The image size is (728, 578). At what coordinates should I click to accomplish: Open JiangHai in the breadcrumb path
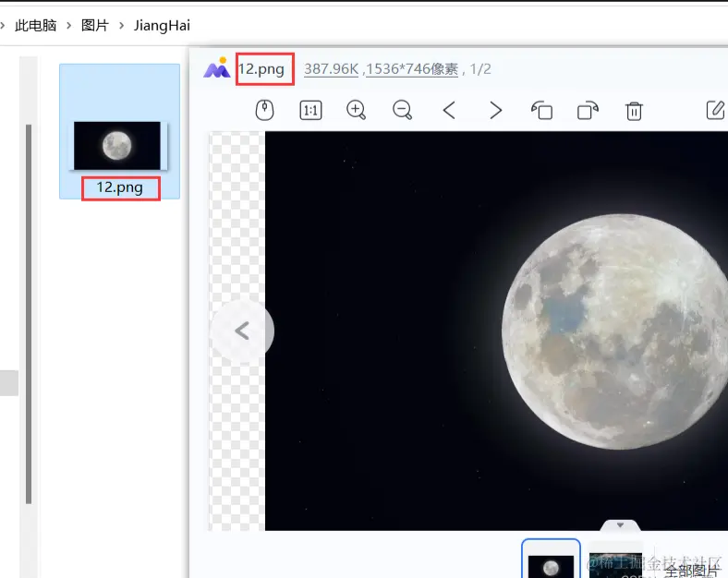[x=162, y=25]
